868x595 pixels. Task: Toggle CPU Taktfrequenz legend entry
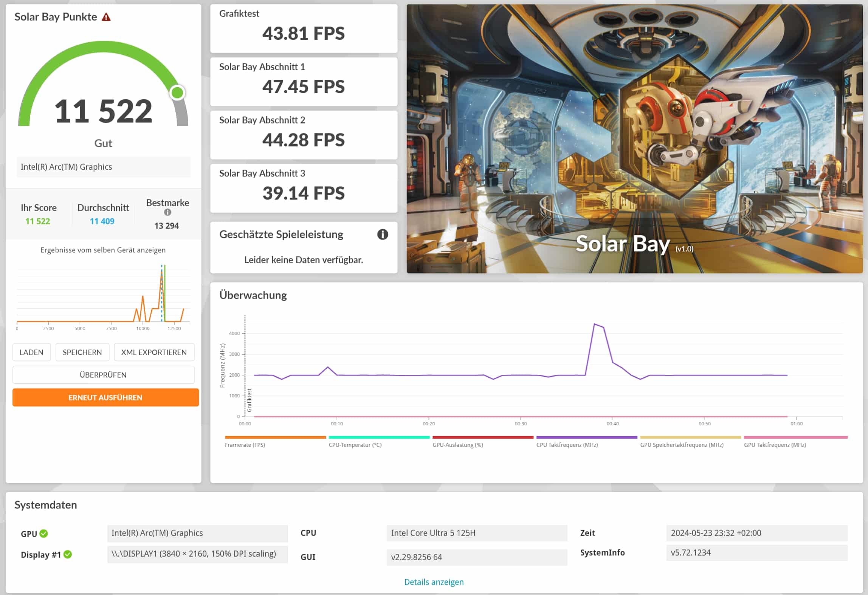point(567,445)
